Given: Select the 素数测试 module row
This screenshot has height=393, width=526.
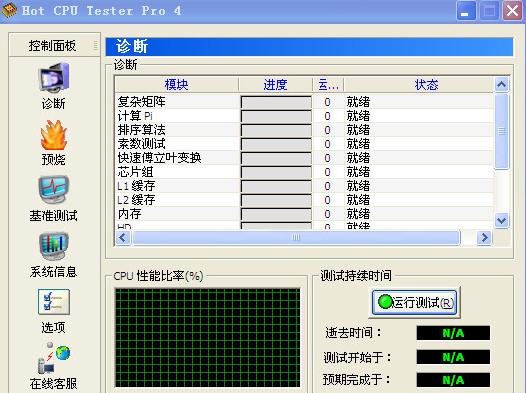Looking at the screenshot, I should click(x=304, y=144).
